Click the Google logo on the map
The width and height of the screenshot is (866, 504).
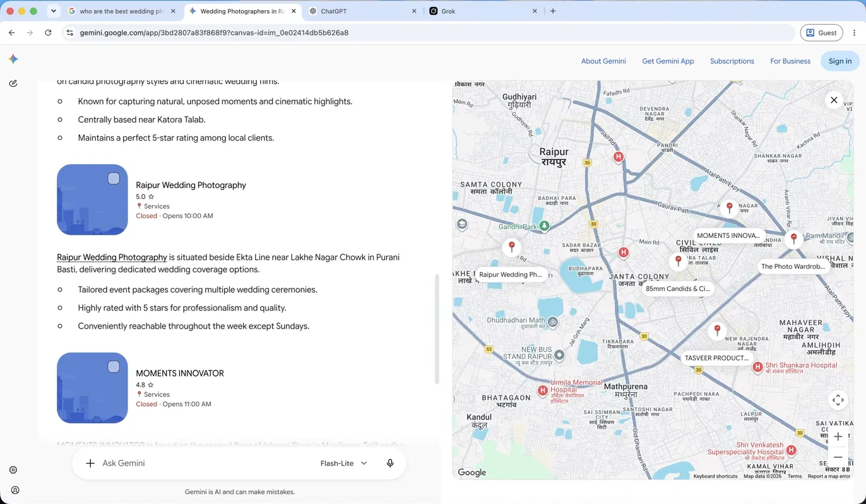[472, 472]
